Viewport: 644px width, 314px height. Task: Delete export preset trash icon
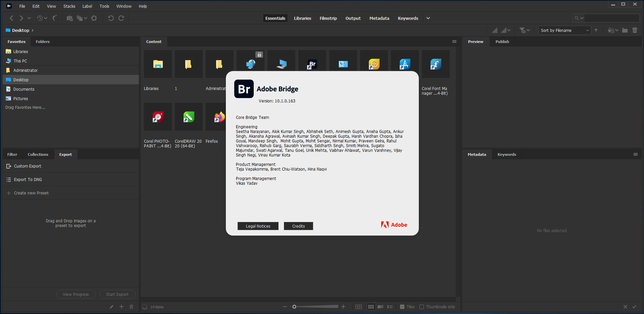[131, 307]
